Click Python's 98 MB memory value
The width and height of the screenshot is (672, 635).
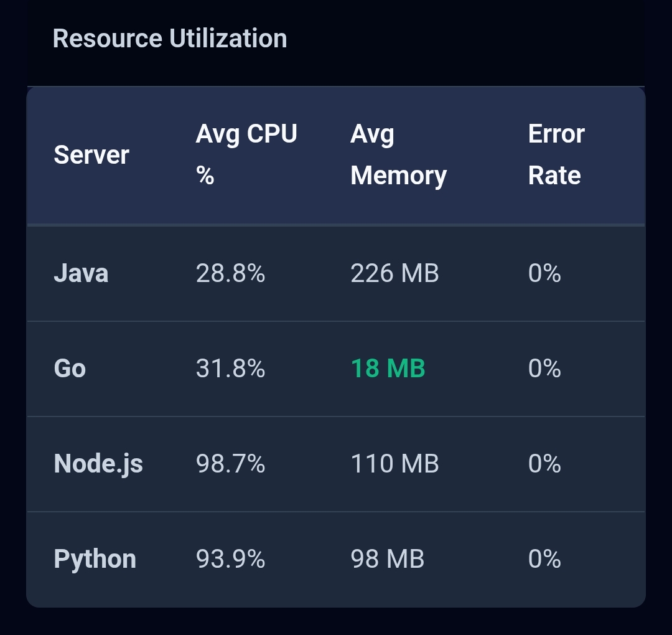pyautogui.click(x=387, y=559)
